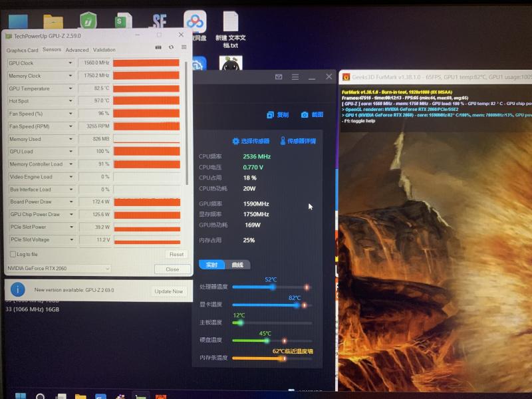Click 内存条温度 slider at 62°C
This screenshot has height=399, width=532.
coord(283,358)
